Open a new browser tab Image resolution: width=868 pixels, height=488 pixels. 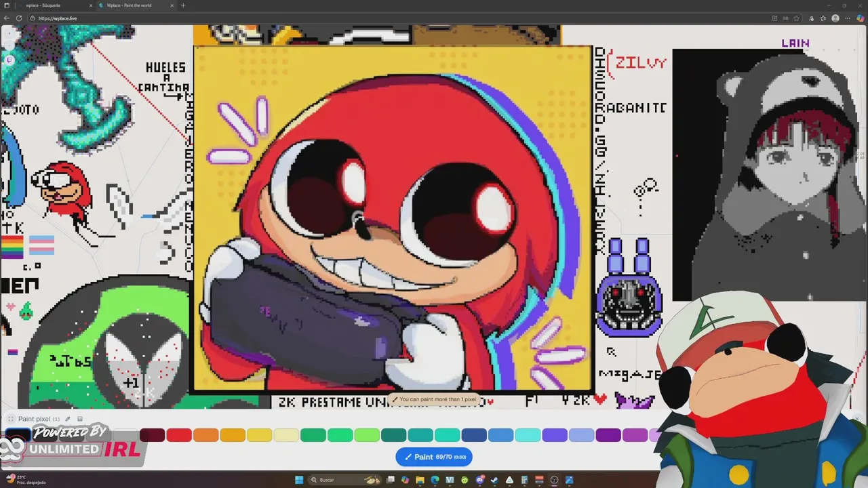[182, 5]
